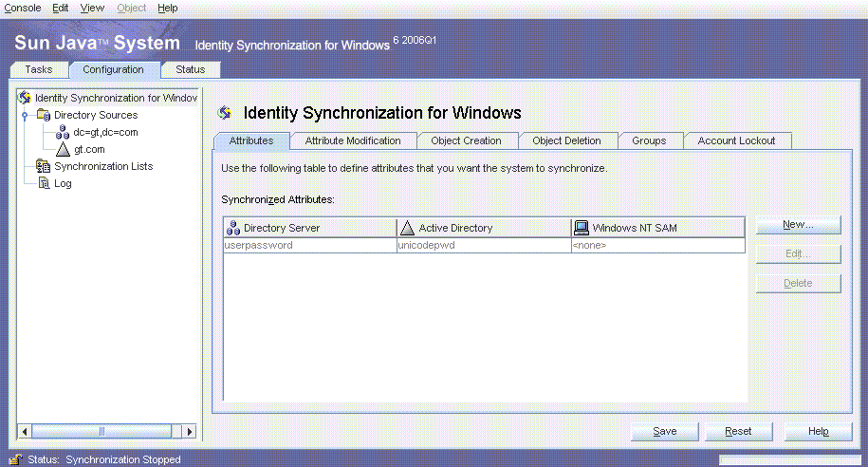Click the status bar lock icon

(15, 459)
